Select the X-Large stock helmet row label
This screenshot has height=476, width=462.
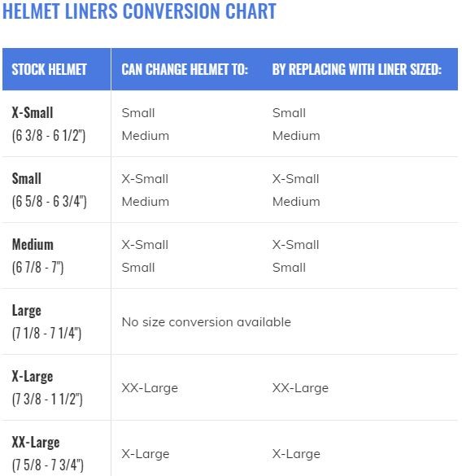(33, 377)
